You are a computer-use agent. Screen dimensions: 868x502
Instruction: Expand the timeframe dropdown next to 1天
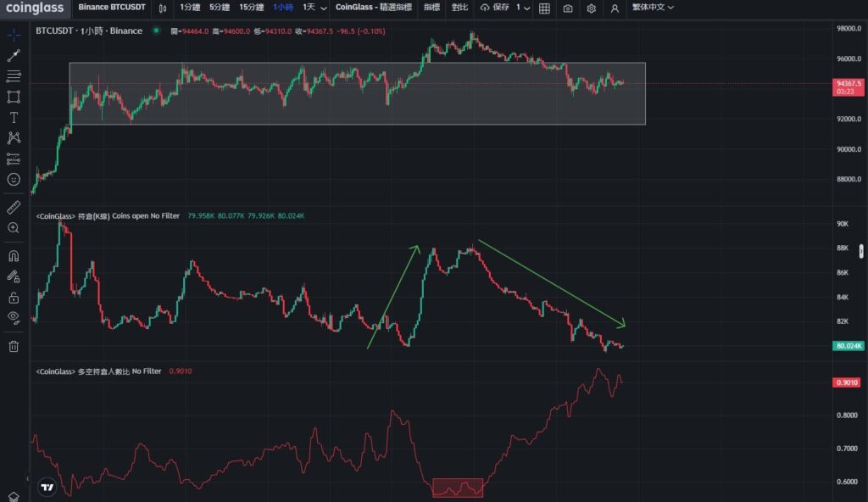coord(324,8)
